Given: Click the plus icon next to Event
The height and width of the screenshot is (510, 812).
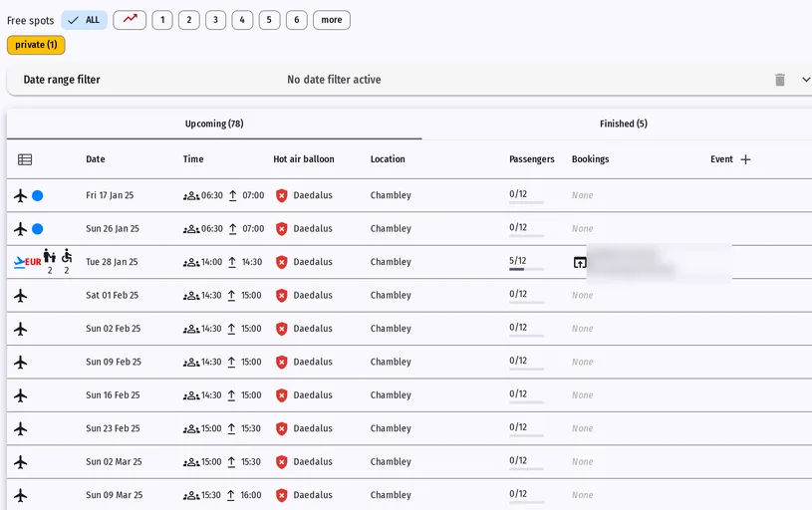Looking at the screenshot, I should coord(745,159).
